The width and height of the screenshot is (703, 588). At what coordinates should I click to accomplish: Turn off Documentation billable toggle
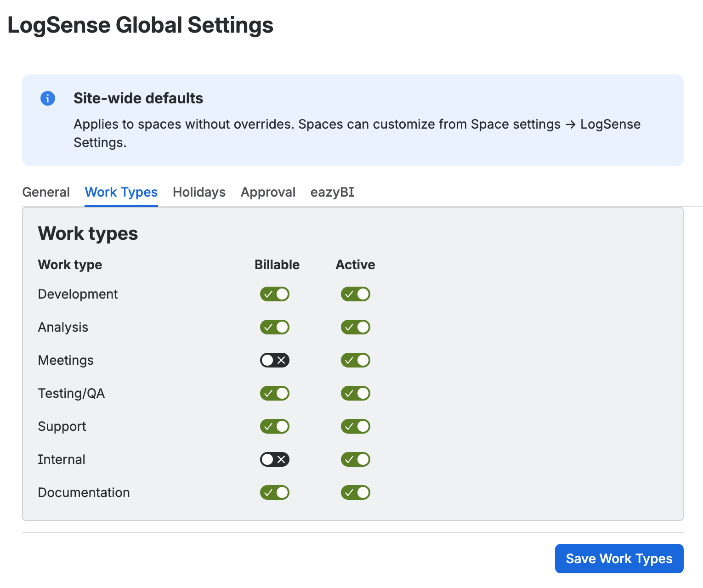click(275, 492)
